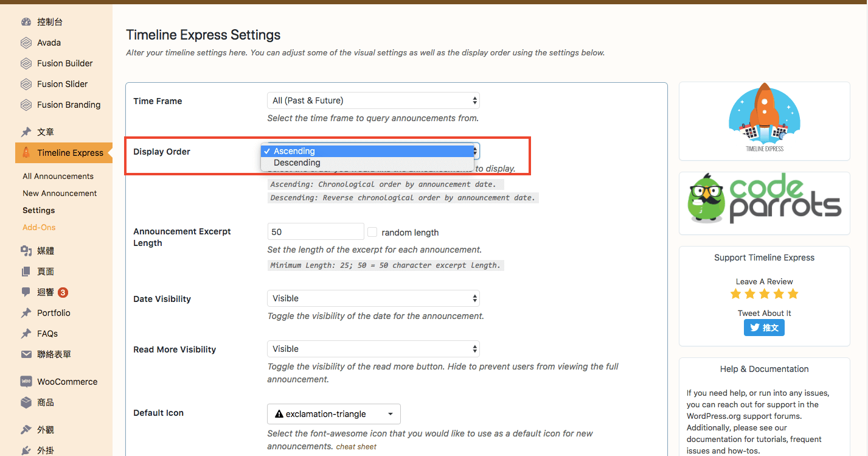Click the Read More Visibility label
The height and width of the screenshot is (456, 868).
click(x=175, y=349)
